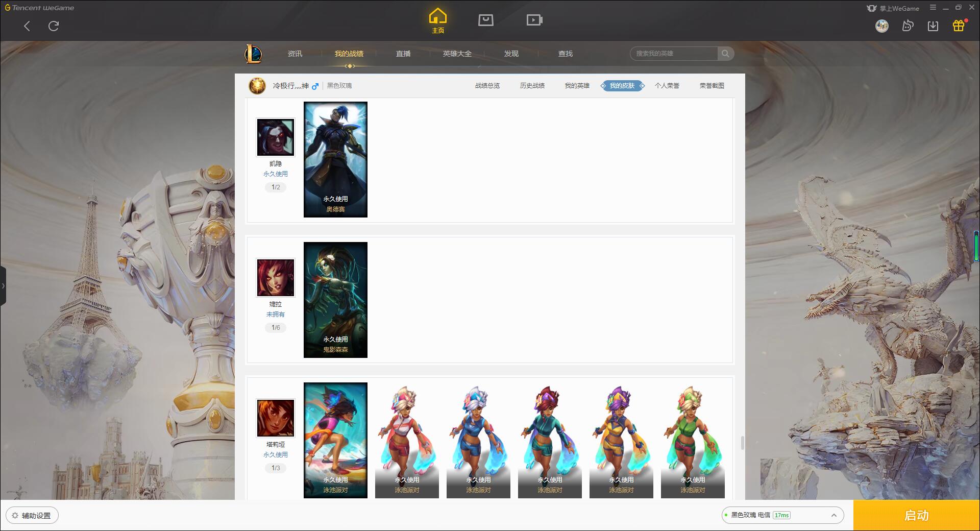980x531 pixels.
Task: Click the page scrollbar thumb
Action: click(x=742, y=443)
